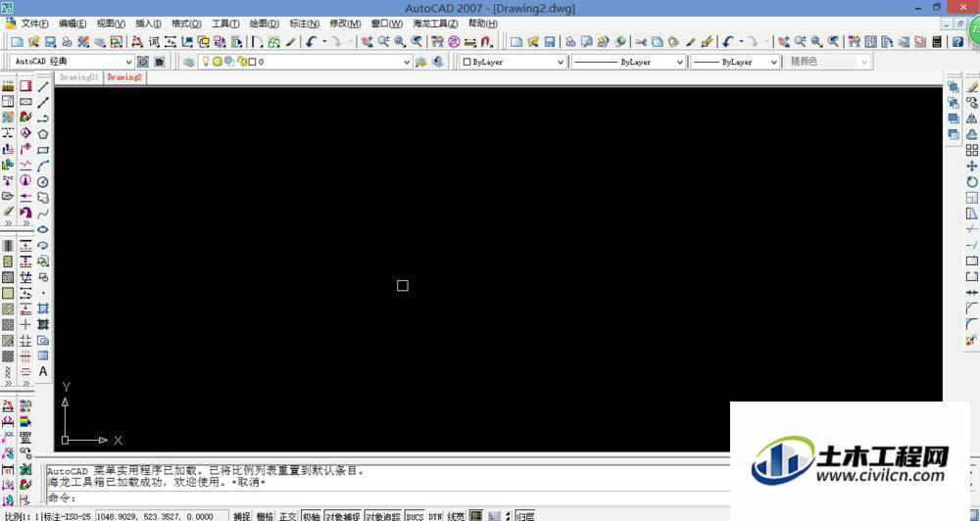Toggle 捕捉 snap mode in status bar
This screenshot has width=980, height=521.
[242, 516]
